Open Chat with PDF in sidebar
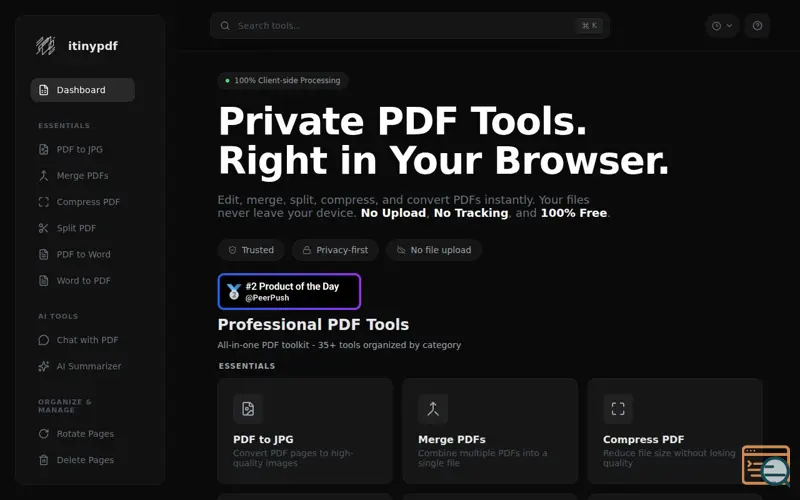Screen dimensions: 800x500 (x=83, y=340)
